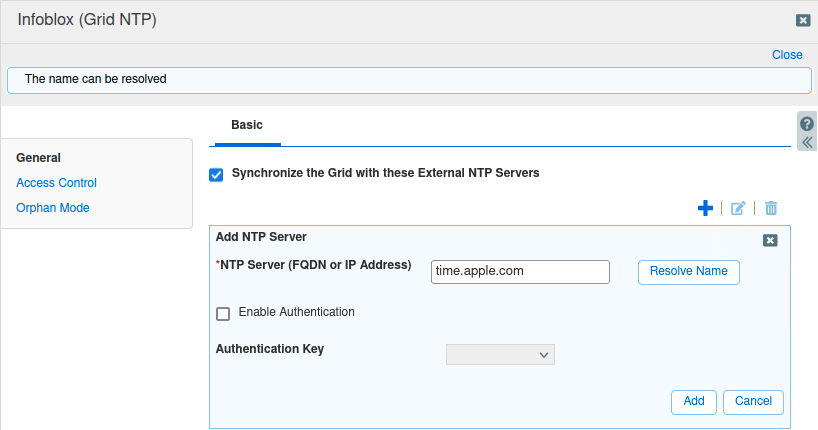Go to the Orphan Mode section
Viewport: 818px width, 430px height.
point(53,208)
